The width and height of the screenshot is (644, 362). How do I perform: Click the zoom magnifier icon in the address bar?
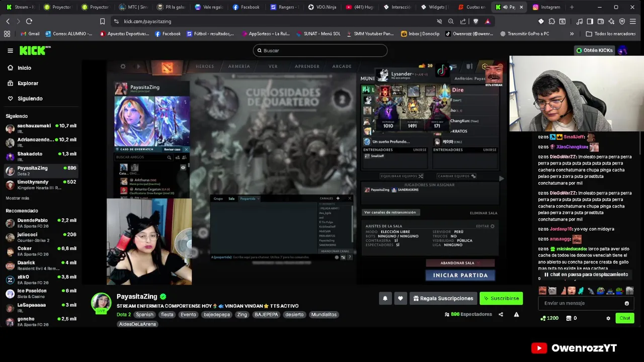point(451,21)
